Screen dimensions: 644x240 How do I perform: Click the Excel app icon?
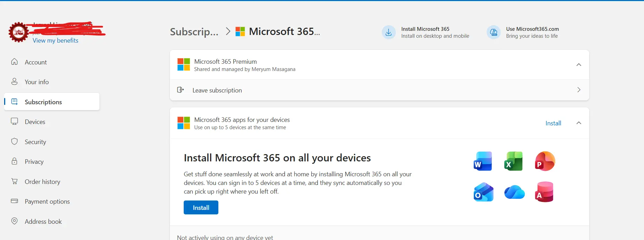tap(513, 161)
